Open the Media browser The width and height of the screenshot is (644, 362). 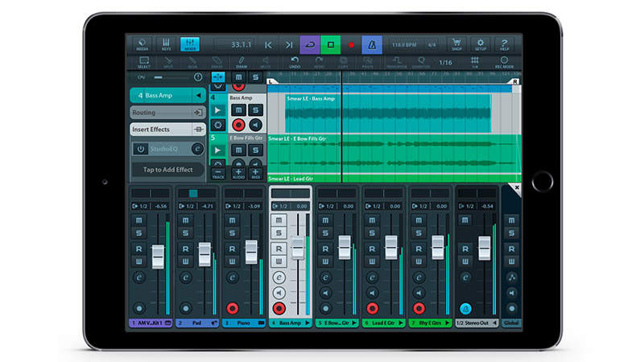coord(142,44)
